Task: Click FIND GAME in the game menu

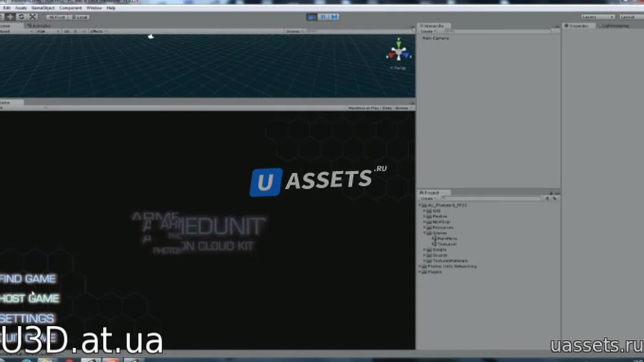Action: click(28, 279)
